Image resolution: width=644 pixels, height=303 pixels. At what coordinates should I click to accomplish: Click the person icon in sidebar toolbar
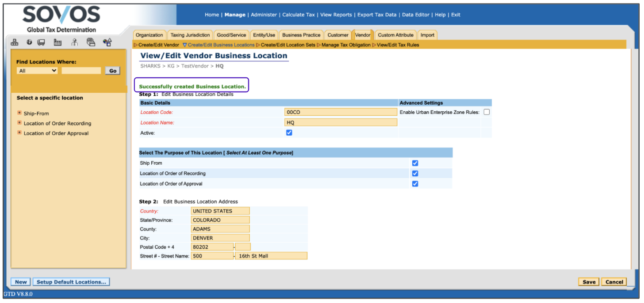click(74, 42)
